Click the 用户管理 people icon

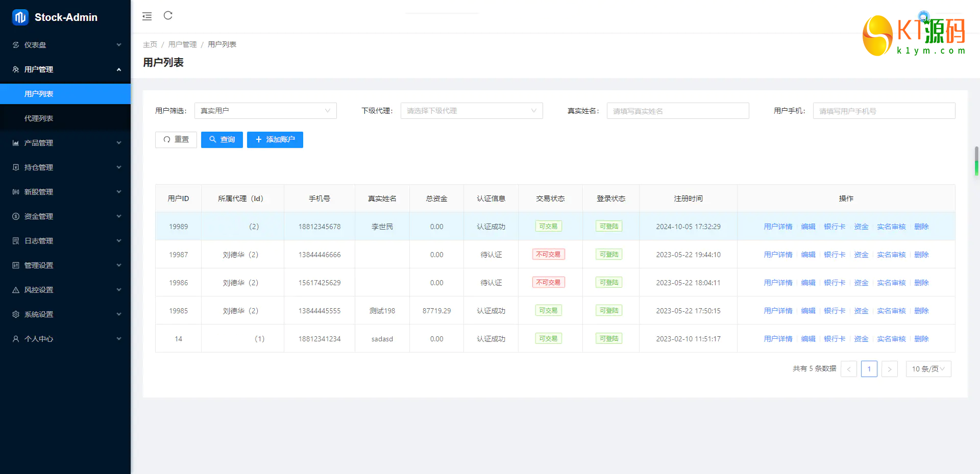(16, 69)
